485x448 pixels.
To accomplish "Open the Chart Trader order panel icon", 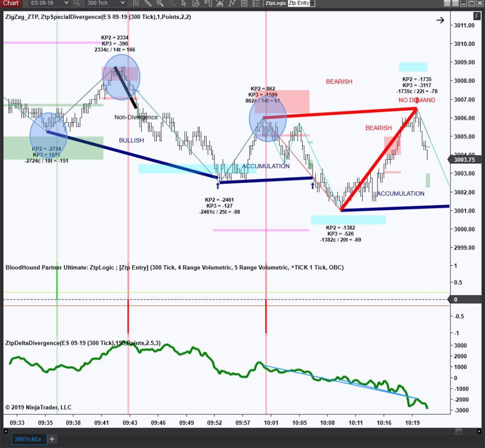I will coord(208,3).
